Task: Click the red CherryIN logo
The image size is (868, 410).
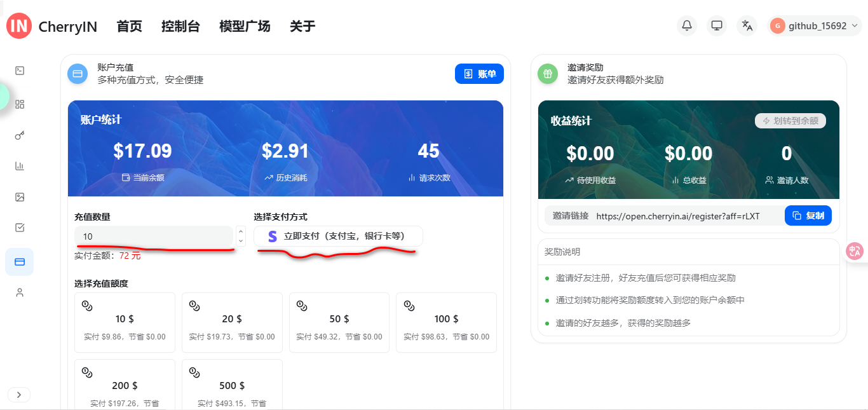Action: pos(19,25)
